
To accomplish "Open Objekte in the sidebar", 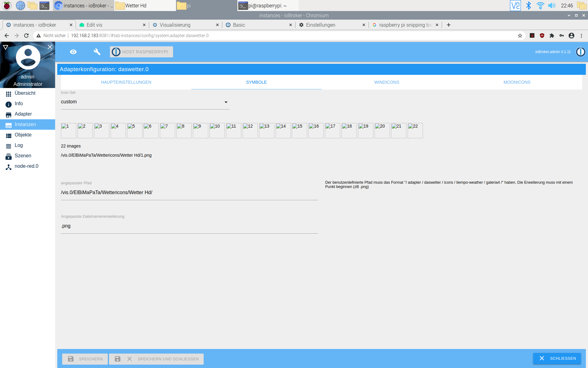I will 23,135.
